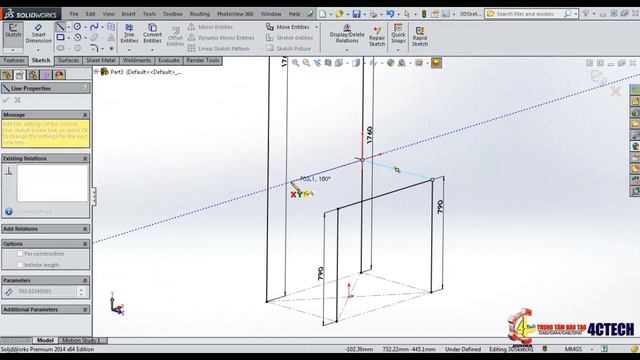Select the Point sketch tool
The height and width of the screenshot is (360, 640).
[111, 48]
